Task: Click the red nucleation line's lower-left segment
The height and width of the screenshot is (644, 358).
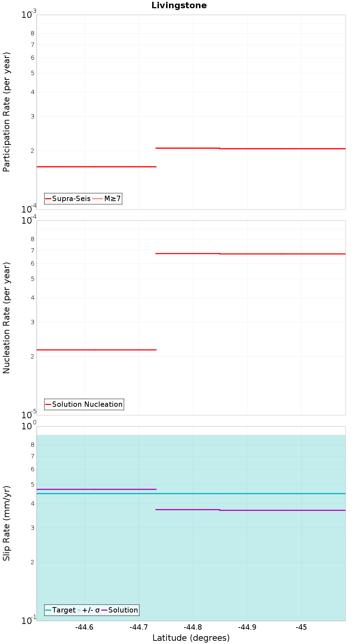Action: pos(97,350)
